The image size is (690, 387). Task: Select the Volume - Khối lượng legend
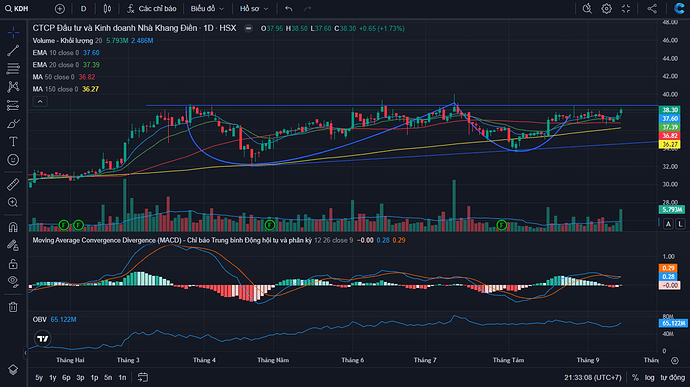(x=93, y=41)
